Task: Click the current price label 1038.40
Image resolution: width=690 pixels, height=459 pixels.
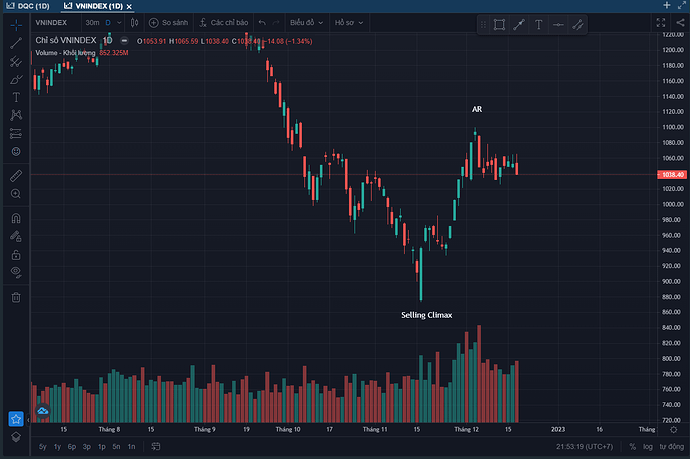Action: point(672,175)
